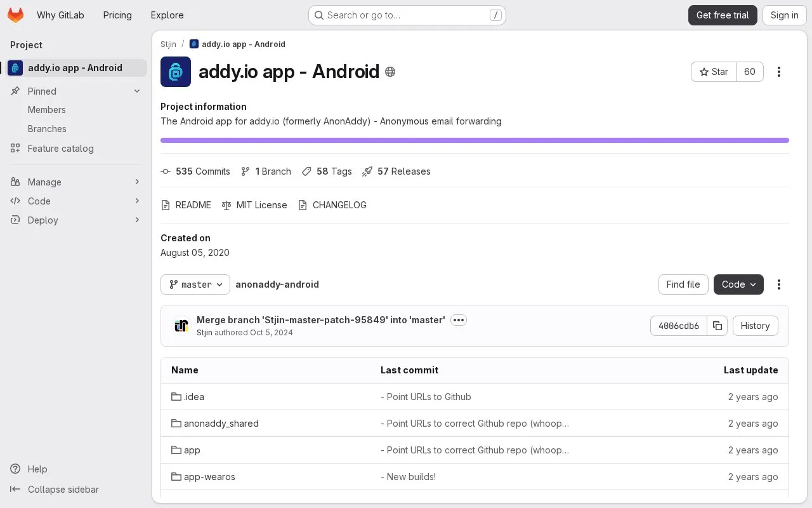Open the CHANGELOG file link
The image size is (812, 508).
click(x=332, y=205)
